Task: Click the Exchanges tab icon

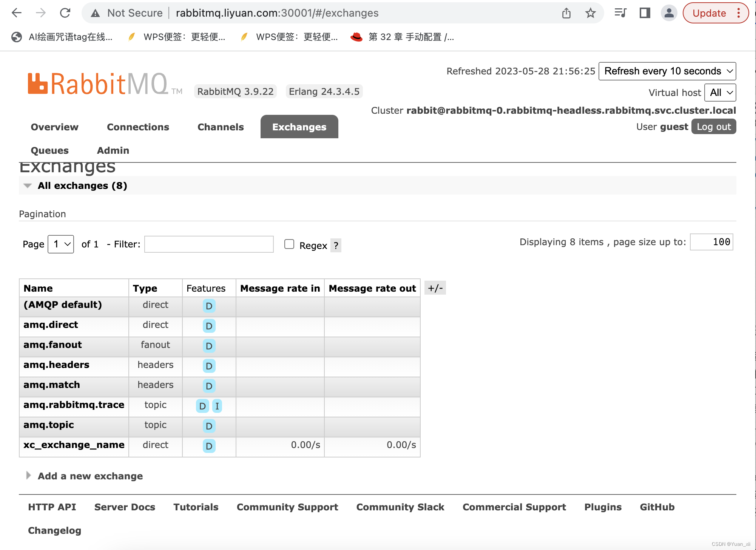Action: click(x=298, y=127)
